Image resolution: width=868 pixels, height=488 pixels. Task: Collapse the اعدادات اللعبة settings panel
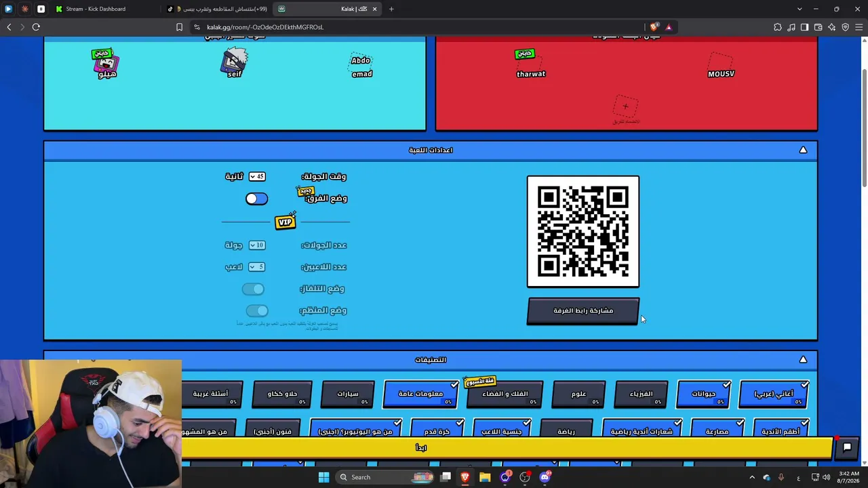(x=803, y=150)
